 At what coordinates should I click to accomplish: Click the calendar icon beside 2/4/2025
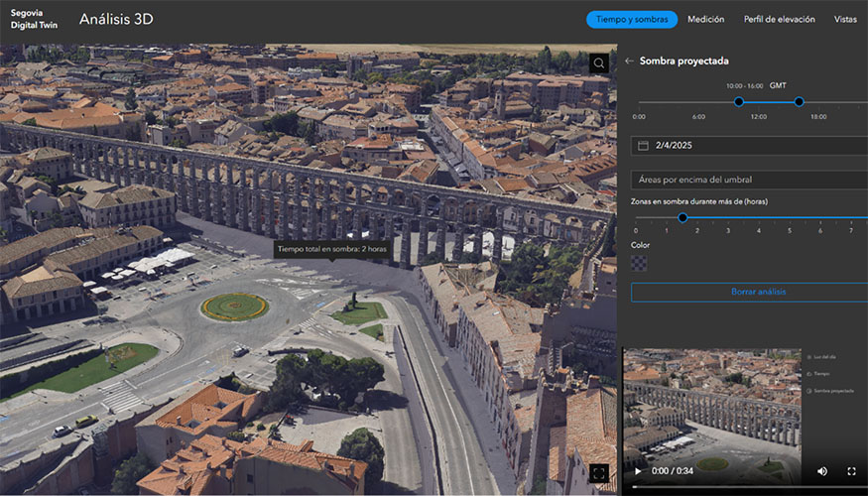coord(643,145)
